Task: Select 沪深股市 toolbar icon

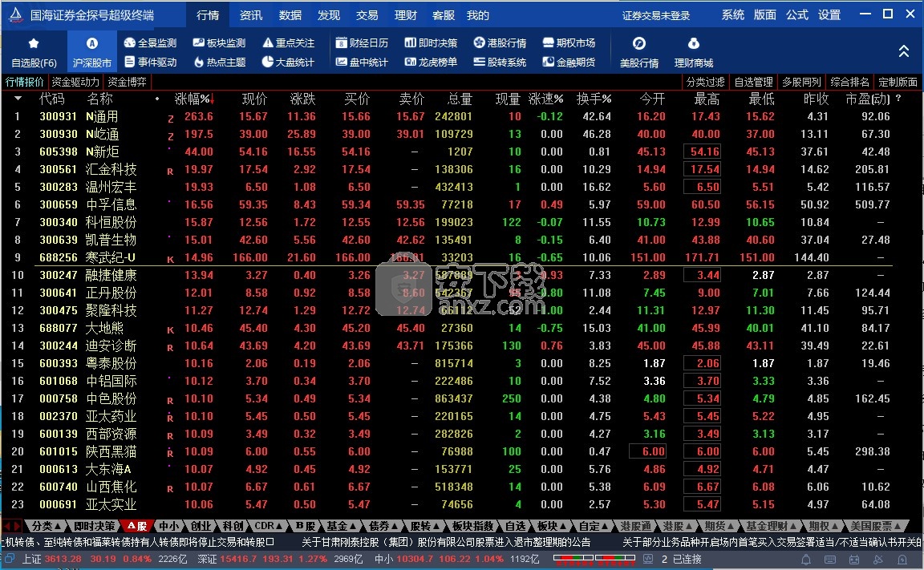Action: click(92, 52)
